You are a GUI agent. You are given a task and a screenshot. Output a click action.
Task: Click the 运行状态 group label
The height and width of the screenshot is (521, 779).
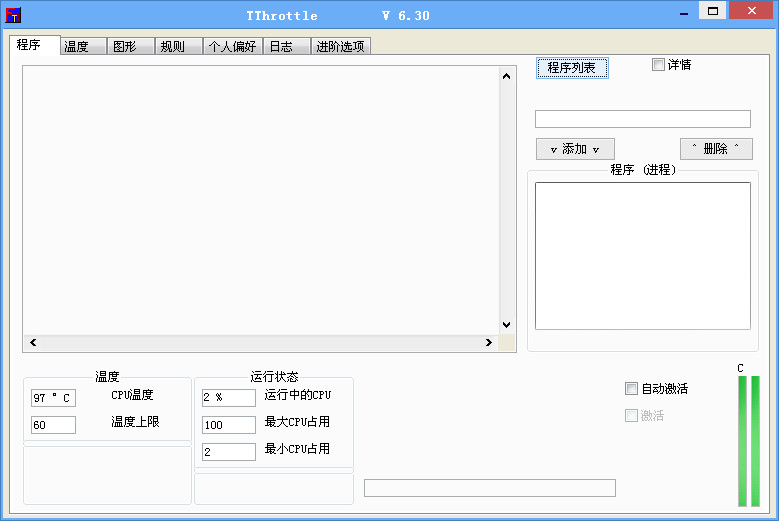pyautogui.click(x=274, y=376)
